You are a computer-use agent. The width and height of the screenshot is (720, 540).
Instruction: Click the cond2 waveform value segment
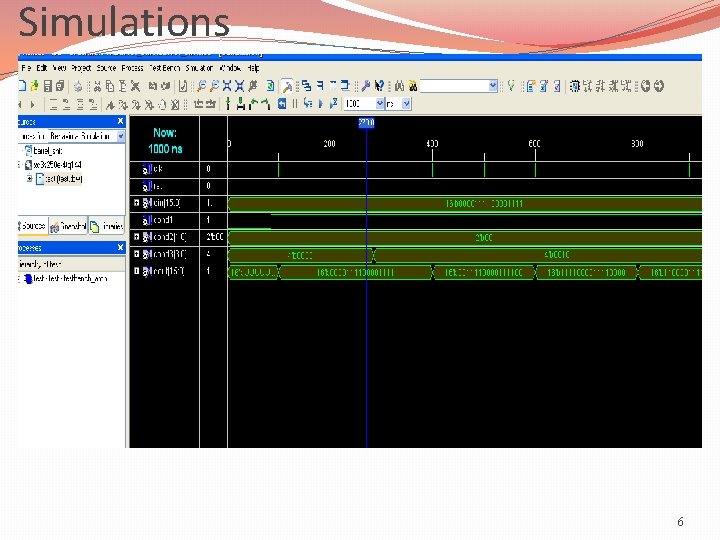(465, 237)
